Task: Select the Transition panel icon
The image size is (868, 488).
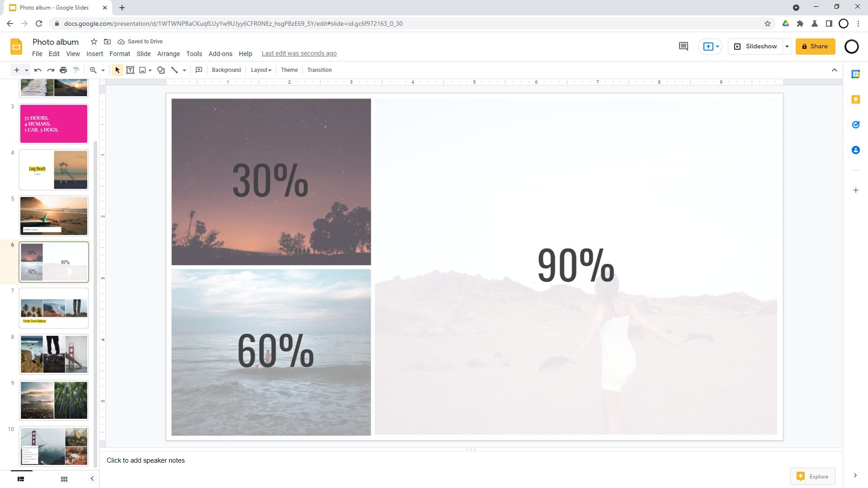Action: point(321,70)
